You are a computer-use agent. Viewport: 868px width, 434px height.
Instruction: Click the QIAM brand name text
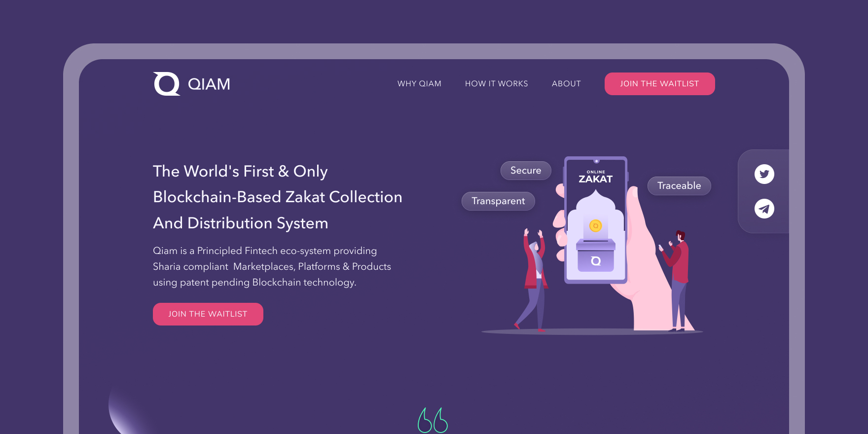209,84
